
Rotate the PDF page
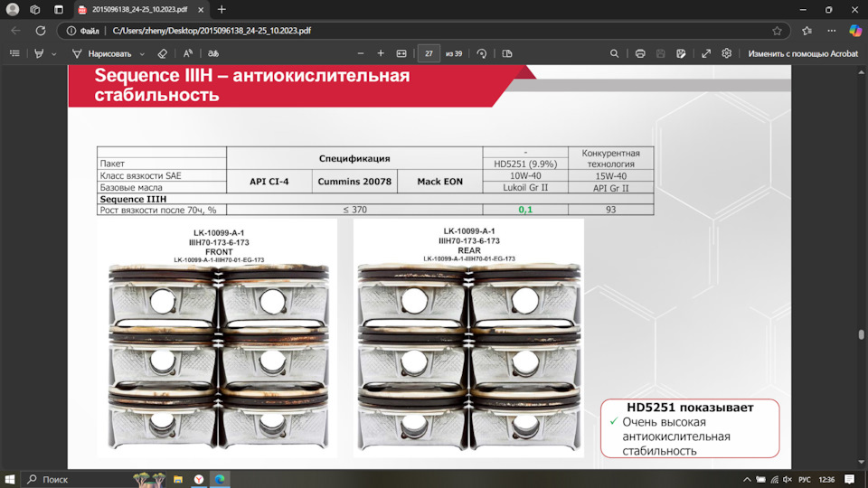click(482, 53)
